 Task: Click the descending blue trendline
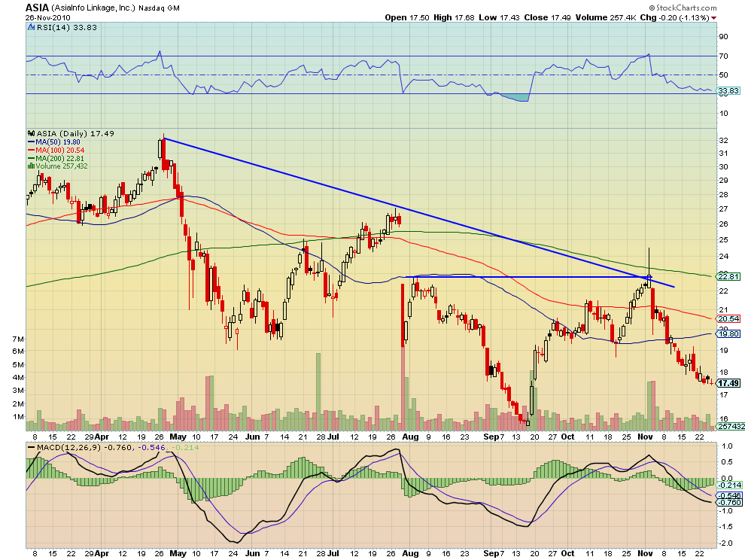pos(418,212)
